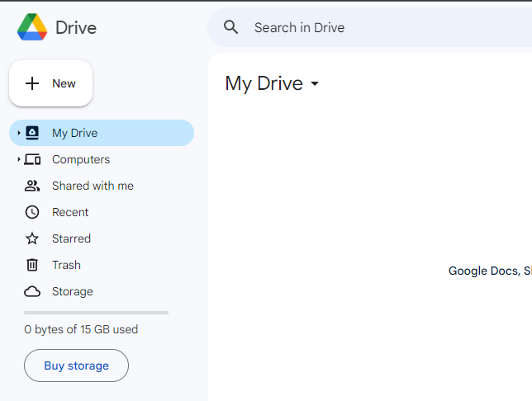The image size is (532, 401).
Task: Focus the Search in Drive field
Action: [x=370, y=27]
